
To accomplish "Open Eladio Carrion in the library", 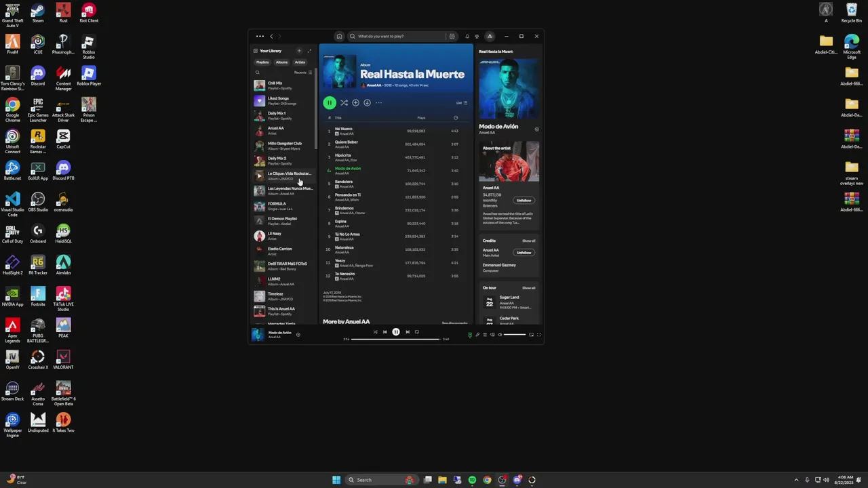I will 283,251.
